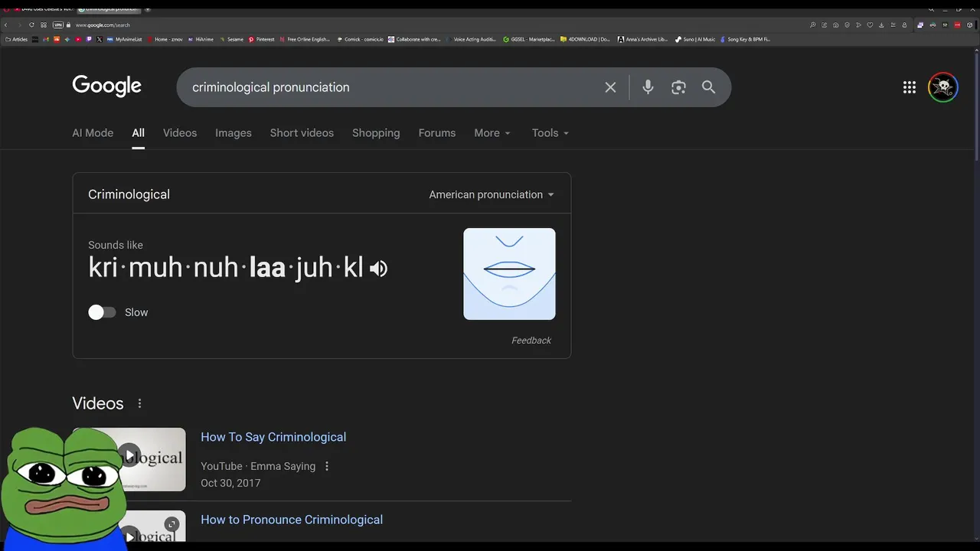The height and width of the screenshot is (551, 980).
Task: Open Google Lens image search icon
Action: 678,87
